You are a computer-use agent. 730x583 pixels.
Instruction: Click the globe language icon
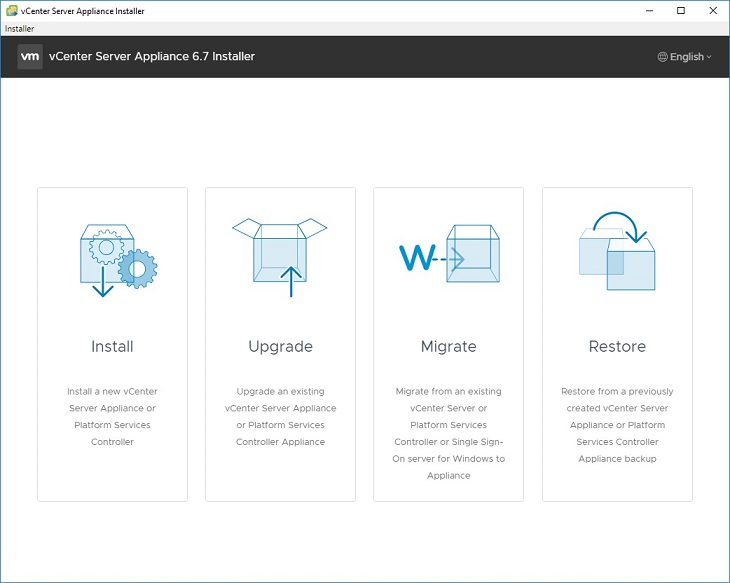click(662, 57)
